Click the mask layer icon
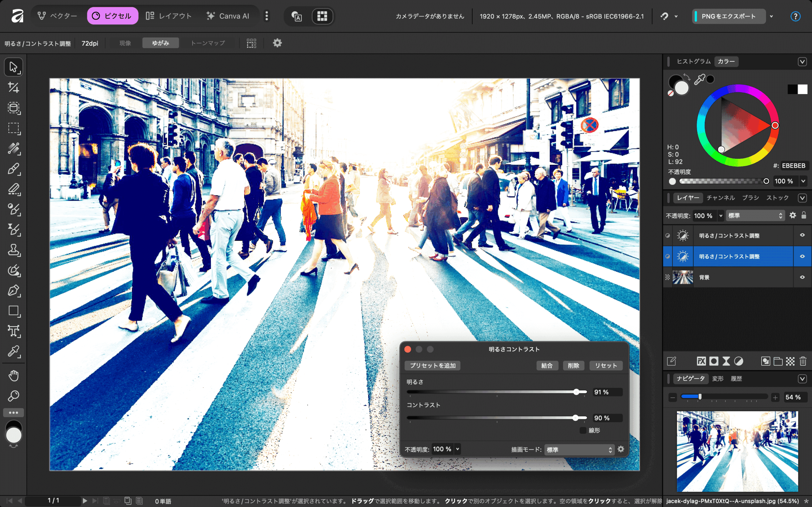The image size is (812, 507). [714, 361]
